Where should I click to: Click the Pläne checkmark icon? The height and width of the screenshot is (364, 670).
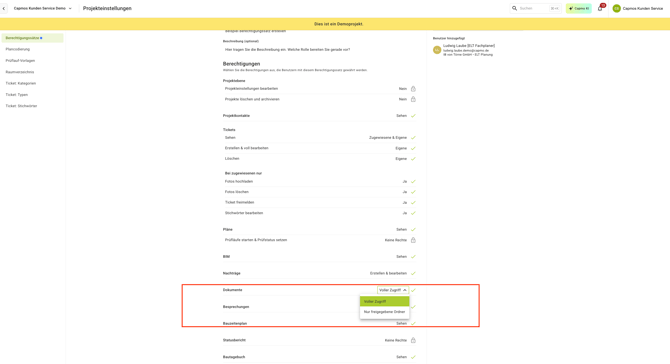tap(413, 229)
